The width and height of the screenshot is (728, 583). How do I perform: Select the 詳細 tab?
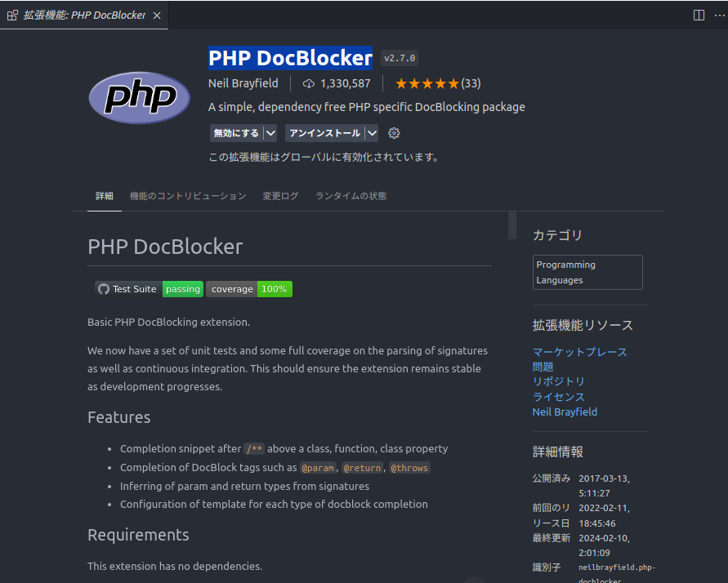(x=105, y=196)
